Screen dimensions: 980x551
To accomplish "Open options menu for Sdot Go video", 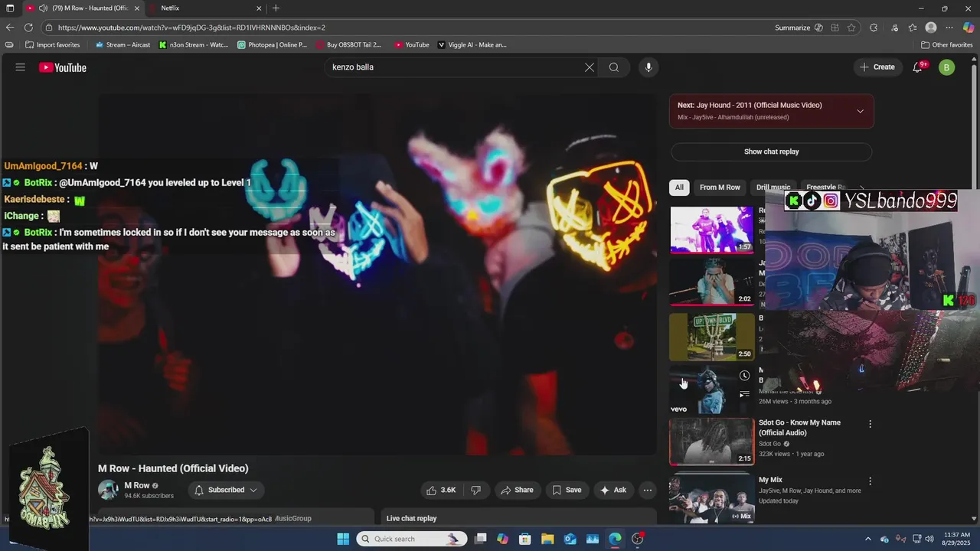I will pyautogui.click(x=870, y=424).
